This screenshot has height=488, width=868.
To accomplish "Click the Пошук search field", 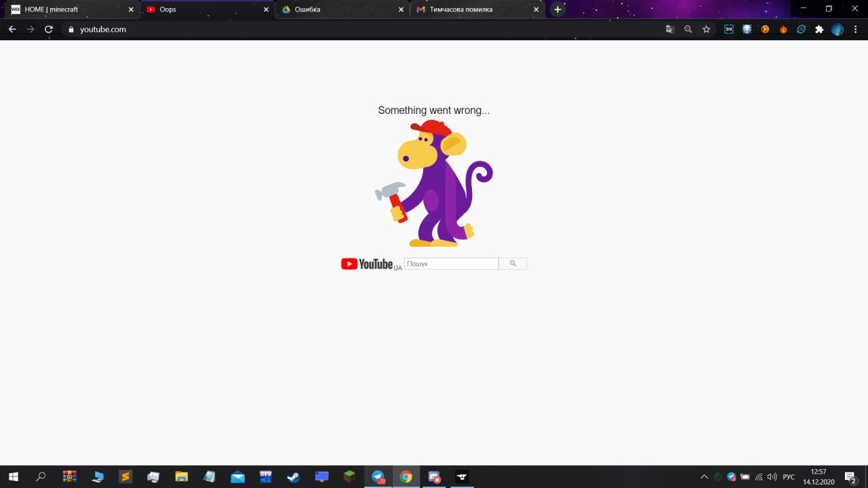I will 451,264.
